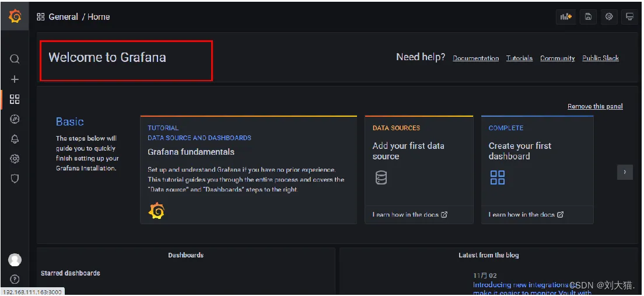The image size is (644, 296).
Task: Advance setup cards with the right chevron
Action: (x=625, y=172)
